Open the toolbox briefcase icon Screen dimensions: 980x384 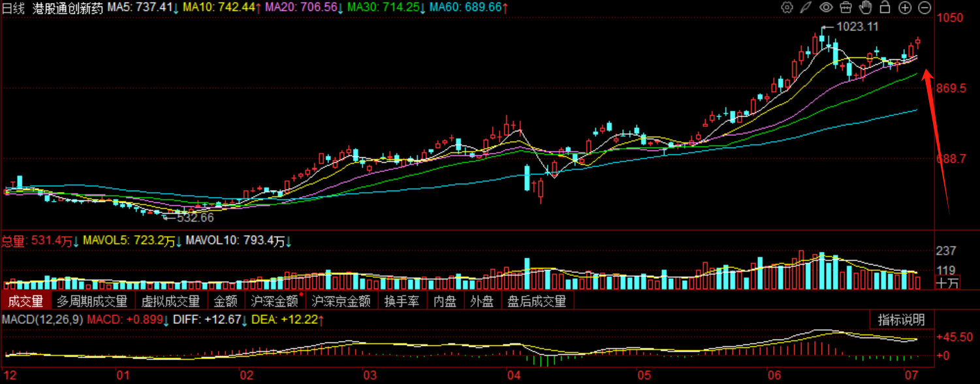[x=846, y=8]
